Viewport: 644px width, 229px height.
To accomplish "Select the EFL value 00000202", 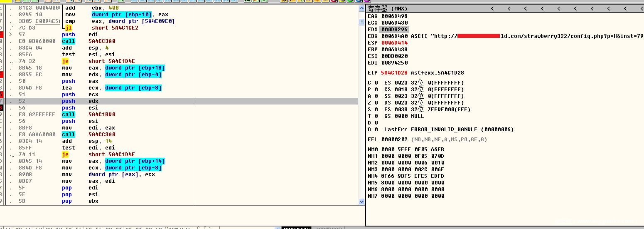I will 394,139.
